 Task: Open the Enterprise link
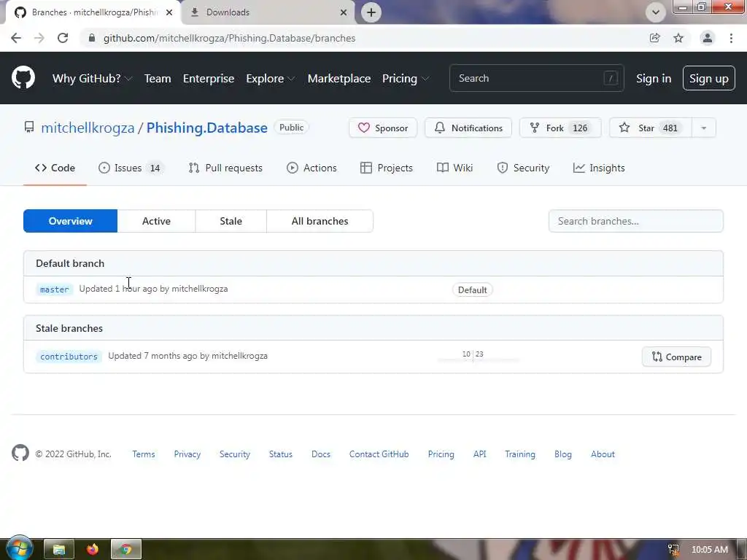coord(209,79)
